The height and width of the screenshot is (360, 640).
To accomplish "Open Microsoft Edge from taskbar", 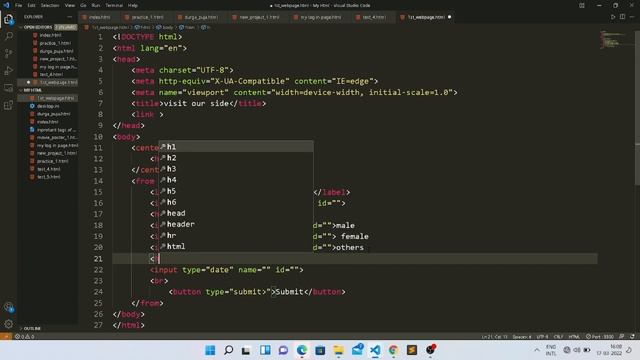I will [x=302, y=350].
